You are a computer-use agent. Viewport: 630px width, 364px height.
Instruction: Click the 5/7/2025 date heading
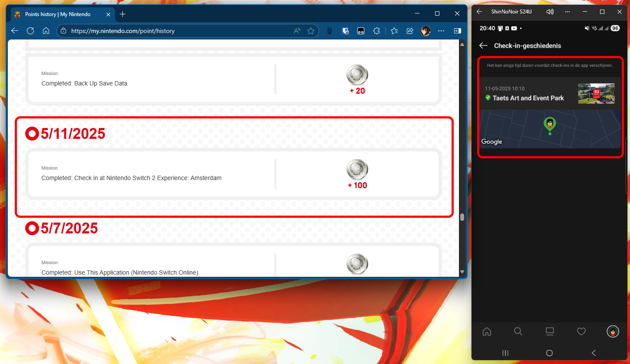point(69,228)
